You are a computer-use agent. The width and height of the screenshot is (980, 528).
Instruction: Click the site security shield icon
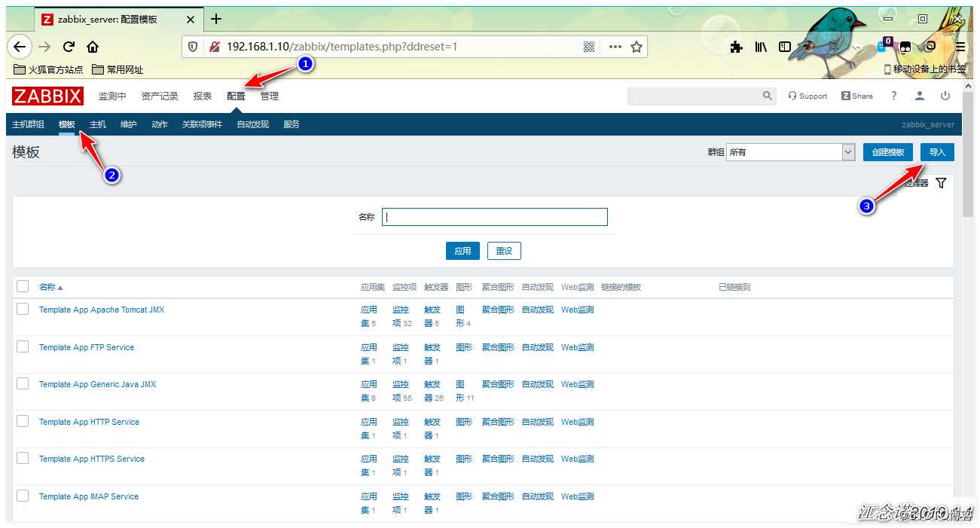193,47
